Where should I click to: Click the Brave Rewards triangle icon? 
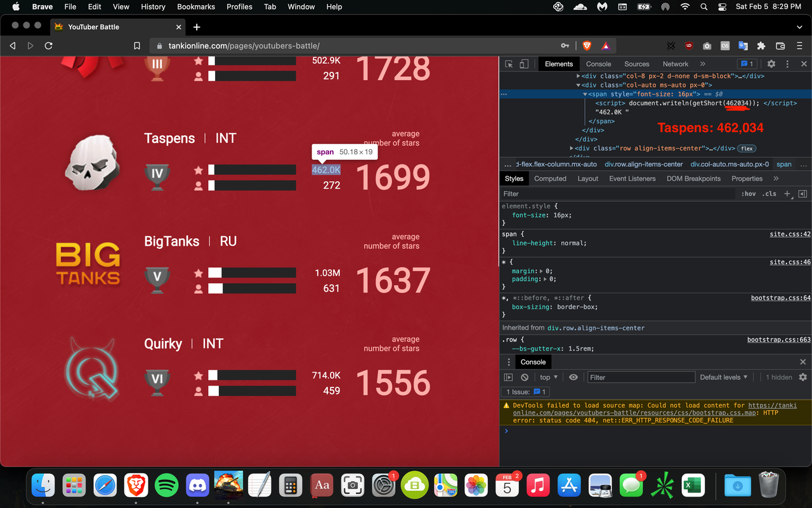click(605, 46)
